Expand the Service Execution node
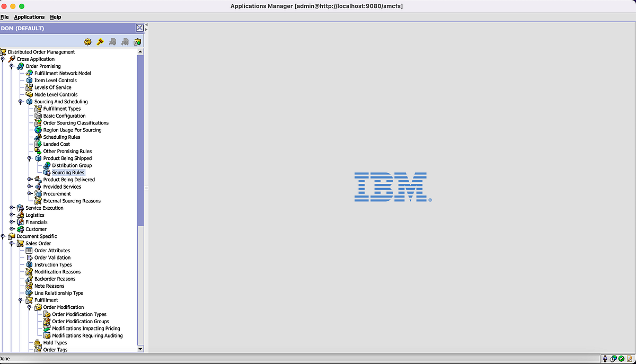 tap(12, 208)
